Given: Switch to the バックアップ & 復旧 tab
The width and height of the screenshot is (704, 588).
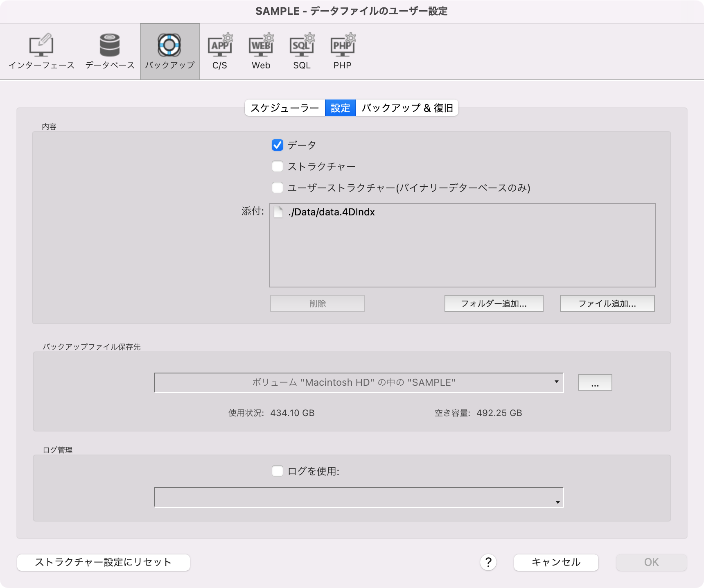Looking at the screenshot, I should coord(408,108).
